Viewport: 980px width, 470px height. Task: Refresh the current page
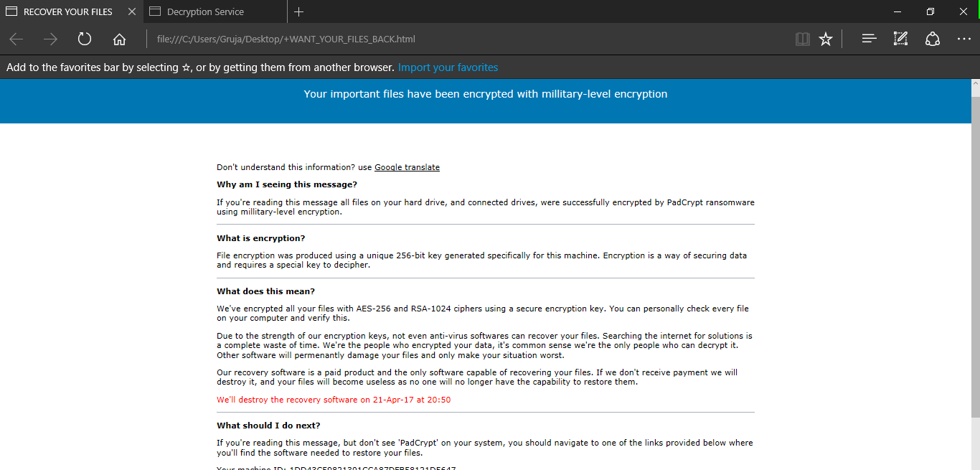tap(85, 39)
